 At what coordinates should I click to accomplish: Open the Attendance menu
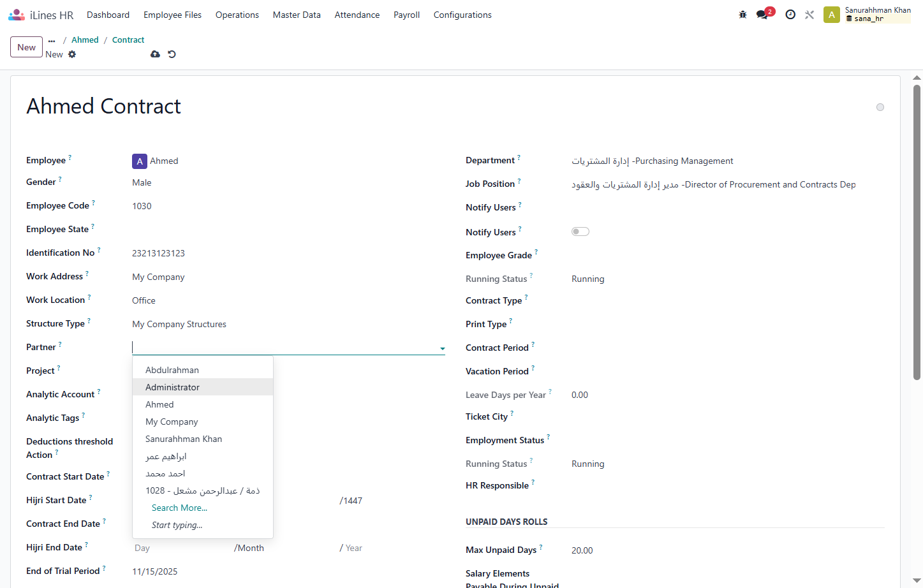357,15
